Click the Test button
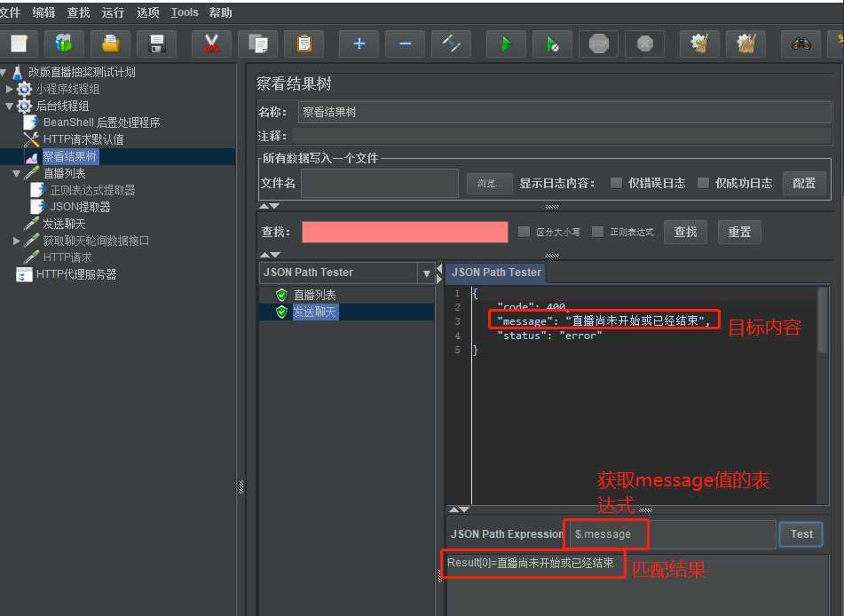844x616 pixels. point(801,534)
